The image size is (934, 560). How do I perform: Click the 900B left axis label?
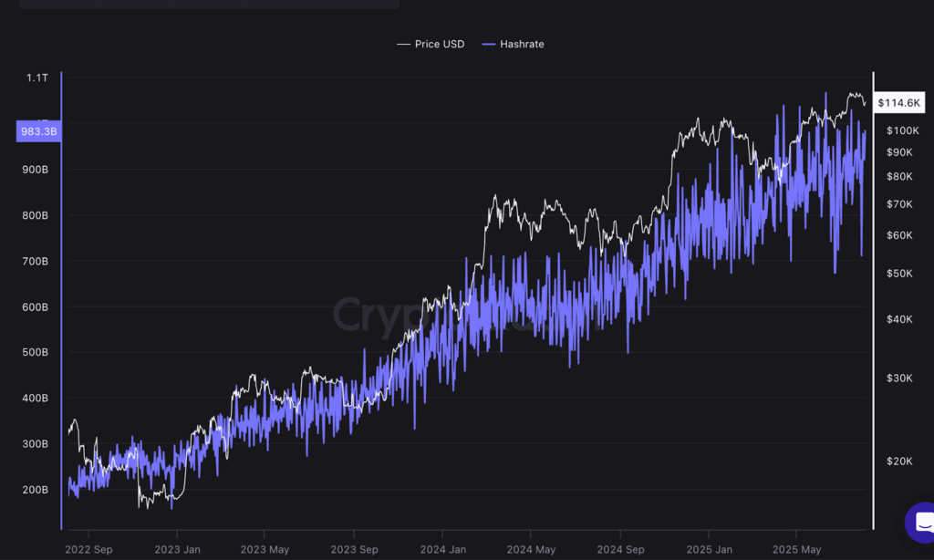(36, 170)
